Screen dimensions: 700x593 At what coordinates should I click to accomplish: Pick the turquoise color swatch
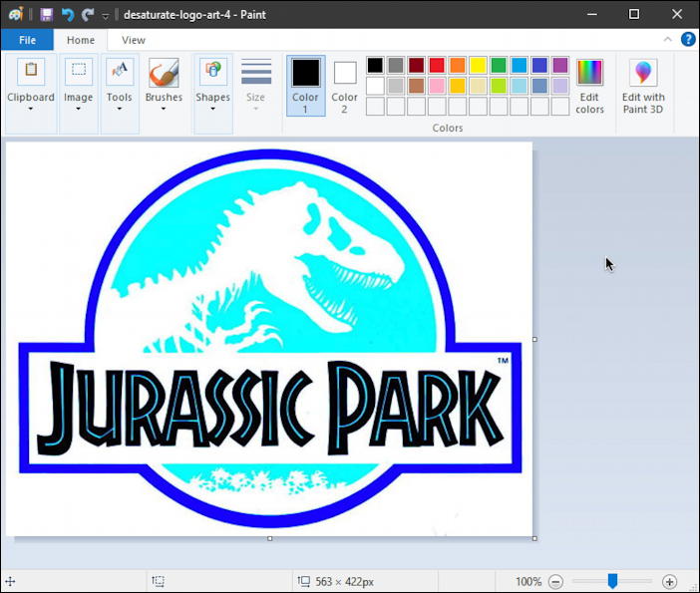pyautogui.click(x=519, y=65)
